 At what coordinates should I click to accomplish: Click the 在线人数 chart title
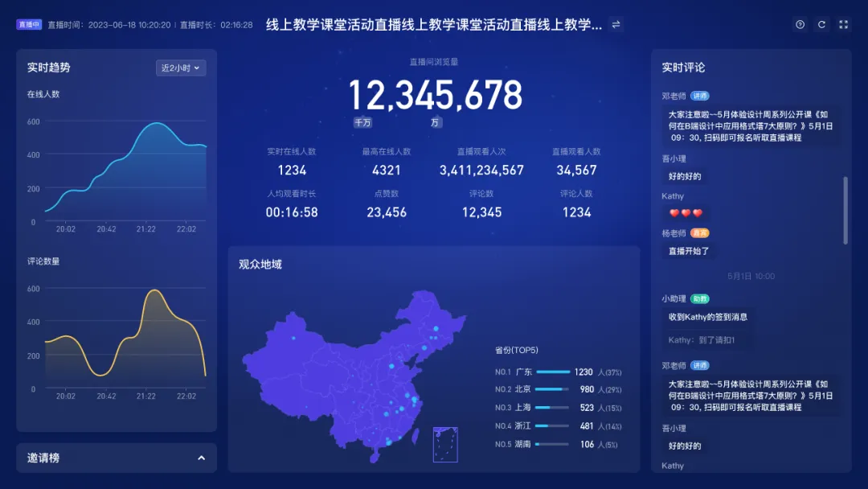(43, 94)
